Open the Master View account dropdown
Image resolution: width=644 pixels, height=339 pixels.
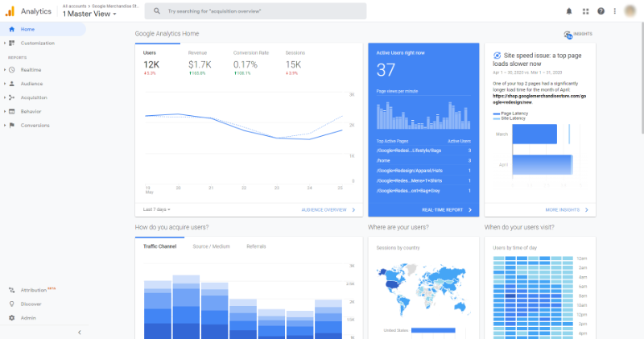click(x=89, y=14)
